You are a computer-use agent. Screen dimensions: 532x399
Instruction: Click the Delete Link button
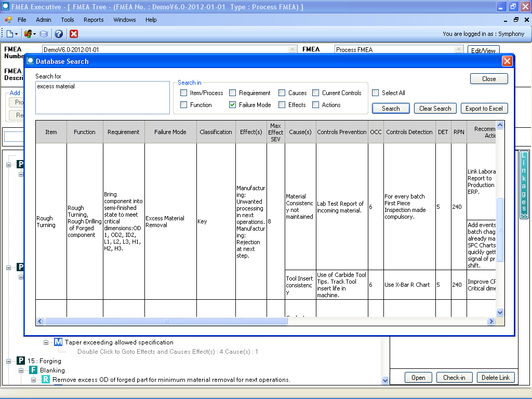point(495,378)
